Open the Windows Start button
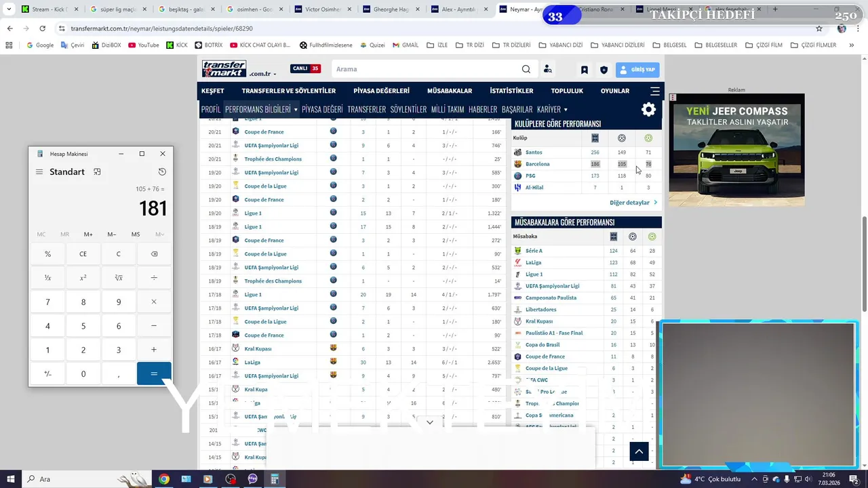The height and width of the screenshot is (488, 868). pos(11,479)
